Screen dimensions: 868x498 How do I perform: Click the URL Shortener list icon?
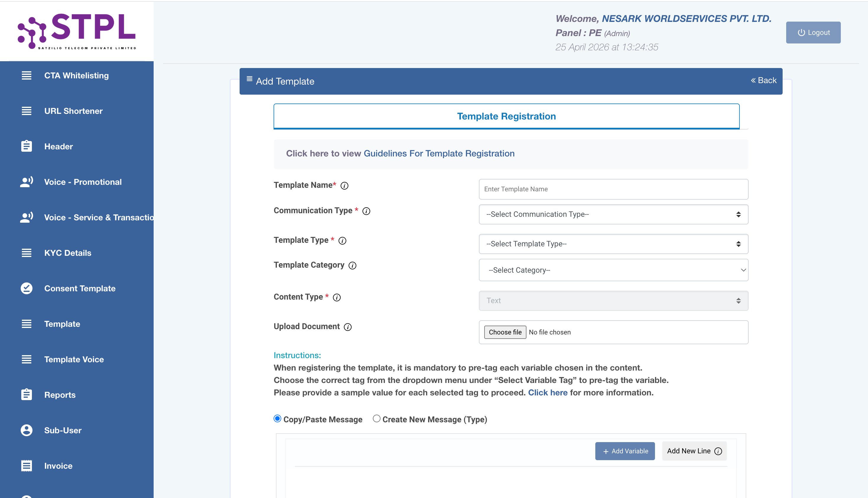coord(26,111)
